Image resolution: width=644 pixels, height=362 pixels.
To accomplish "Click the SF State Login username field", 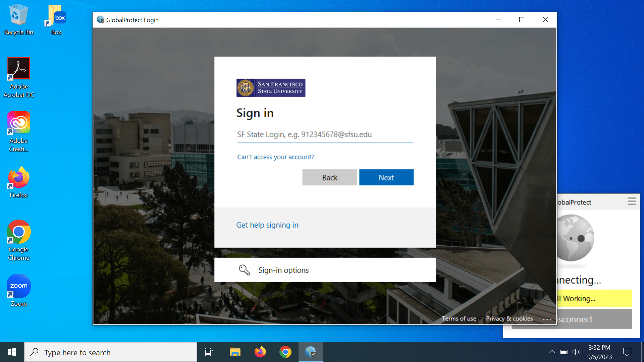I will coord(324,135).
